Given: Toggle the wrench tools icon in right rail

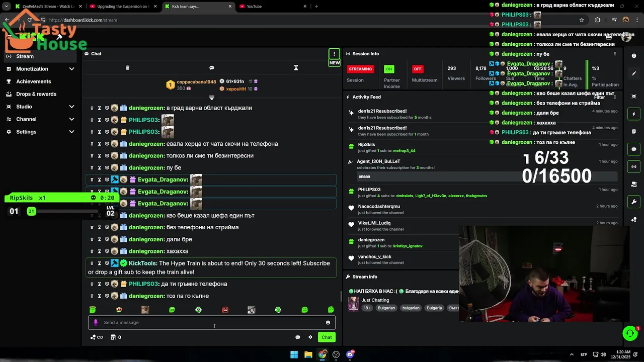Looking at the screenshot, I should (x=634, y=202).
